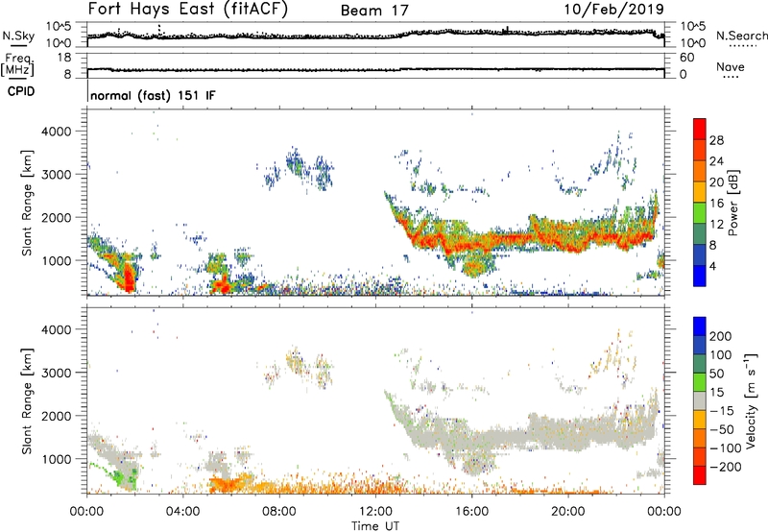Click the '28' value on Power scale

coord(716,140)
